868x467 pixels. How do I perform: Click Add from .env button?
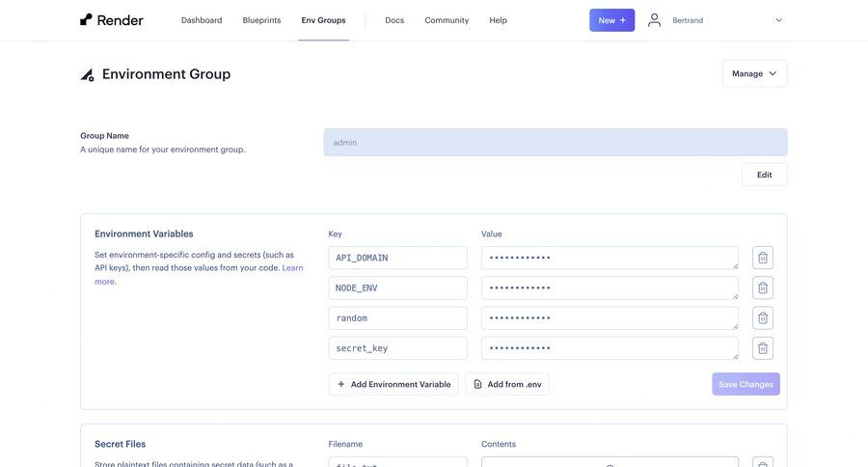click(507, 384)
